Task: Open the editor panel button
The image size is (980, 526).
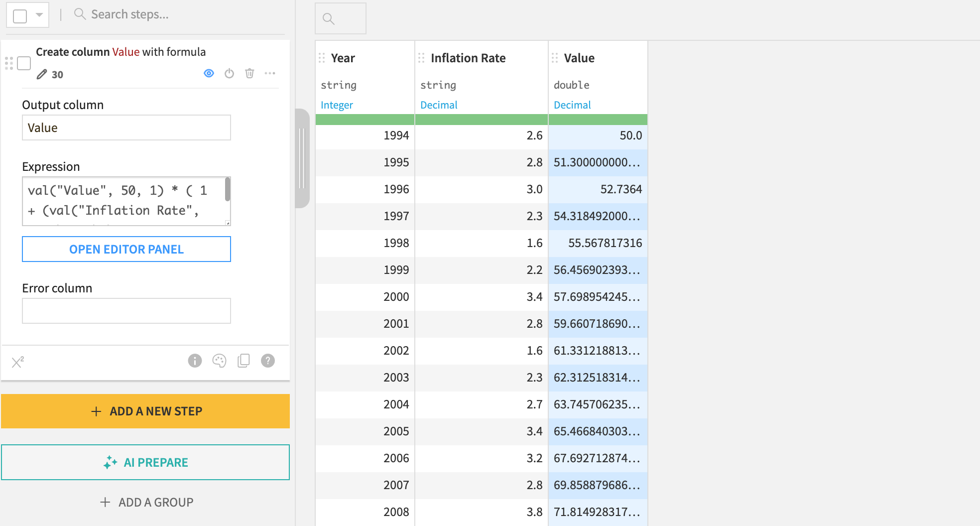Action: point(126,249)
